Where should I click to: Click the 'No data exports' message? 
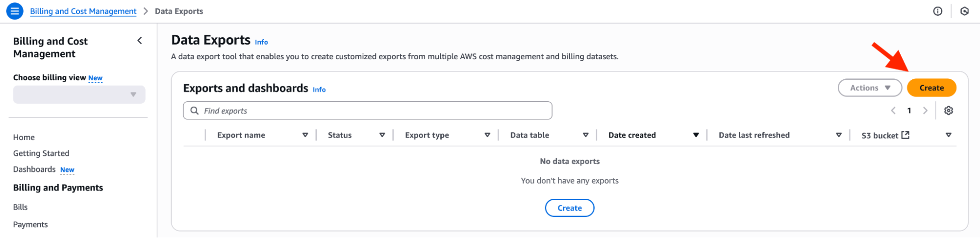point(570,162)
